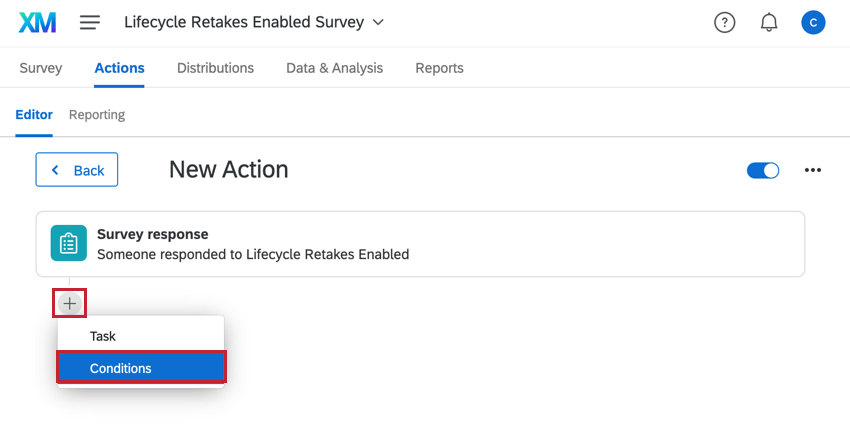Click the three-dot action options menu

point(813,170)
